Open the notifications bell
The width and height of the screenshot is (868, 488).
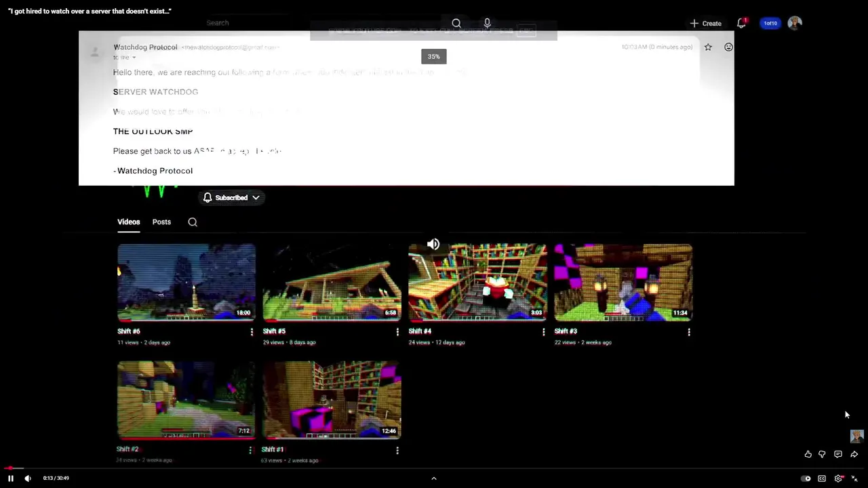coord(742,23)
